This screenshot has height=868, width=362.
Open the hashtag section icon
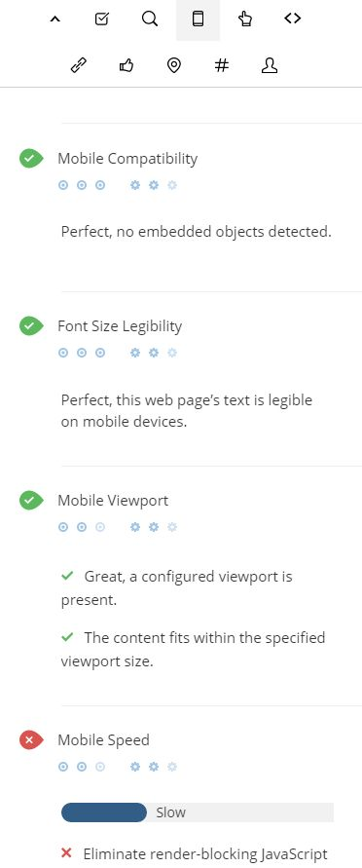(x=221, y=66)
